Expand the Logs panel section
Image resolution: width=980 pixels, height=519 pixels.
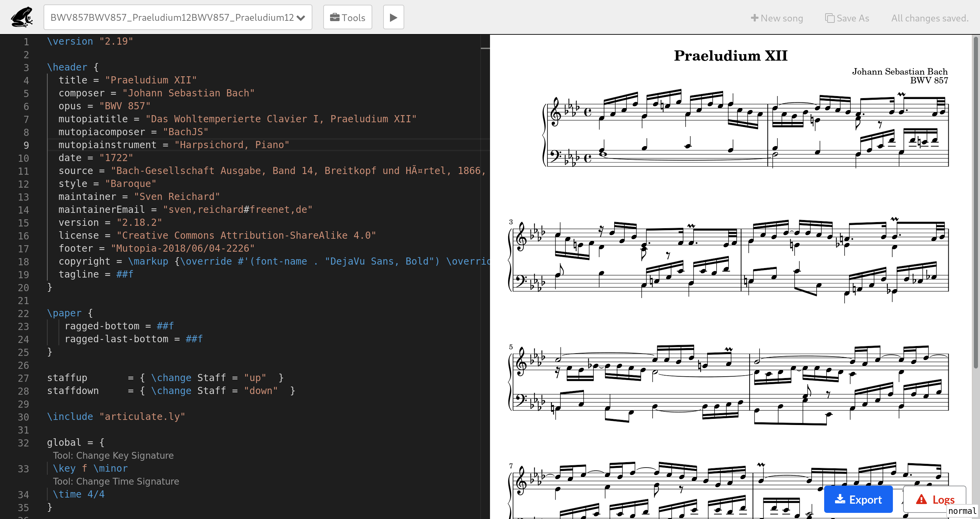[936, 500]
